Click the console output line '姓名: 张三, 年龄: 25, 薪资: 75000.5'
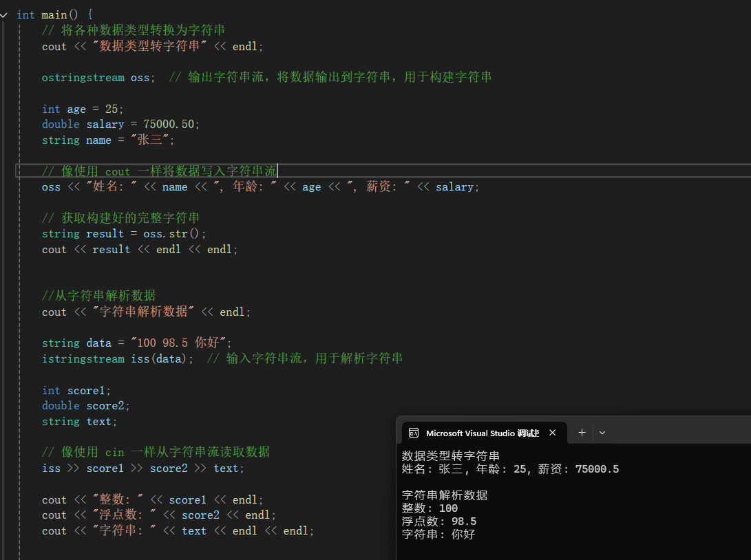This screenshot has width=751, height=560. pos(510,469)
